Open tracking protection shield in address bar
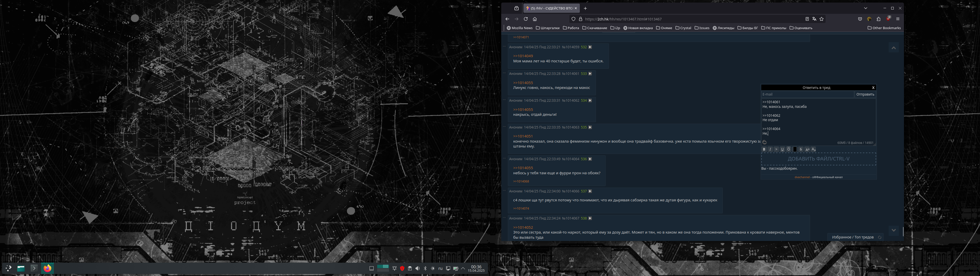This screenshot has width=980, height=276. pyautogui.click(x=573, y=19)
